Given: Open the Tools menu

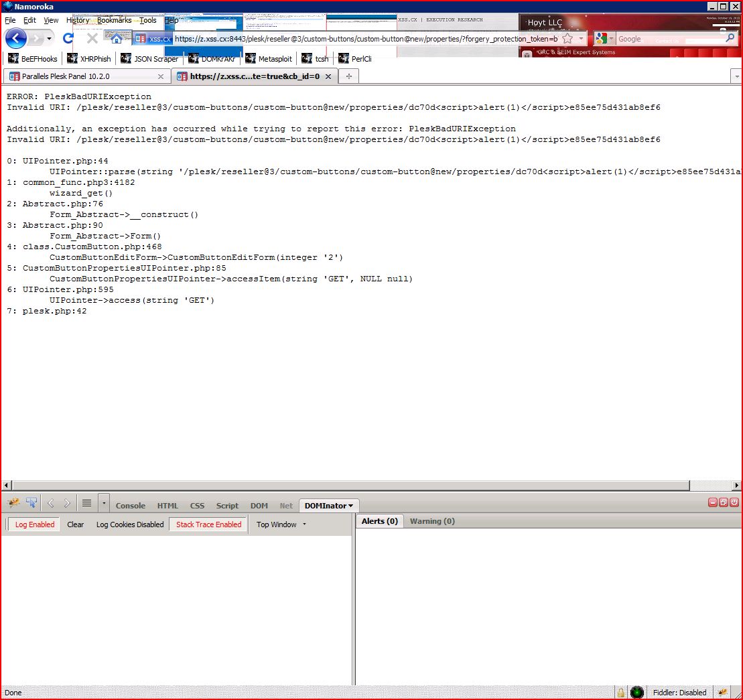Looking at the screenshot, I should [148, 20].
